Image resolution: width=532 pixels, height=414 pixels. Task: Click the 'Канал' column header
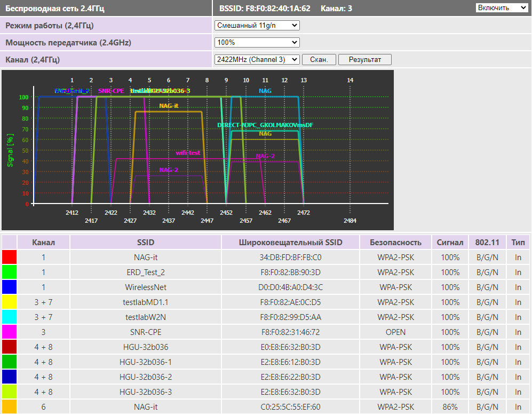(43, 243)
